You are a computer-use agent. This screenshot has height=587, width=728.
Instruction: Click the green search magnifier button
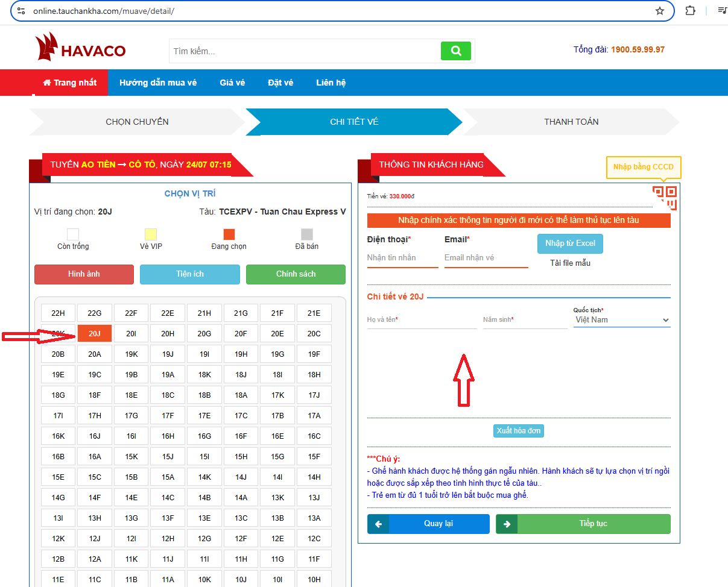tap(455, 51)
